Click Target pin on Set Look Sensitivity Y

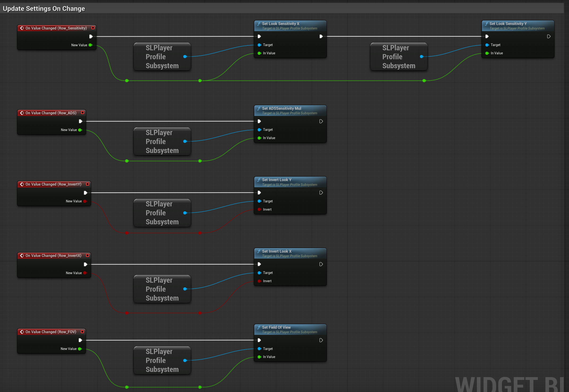tap(487, 45)
